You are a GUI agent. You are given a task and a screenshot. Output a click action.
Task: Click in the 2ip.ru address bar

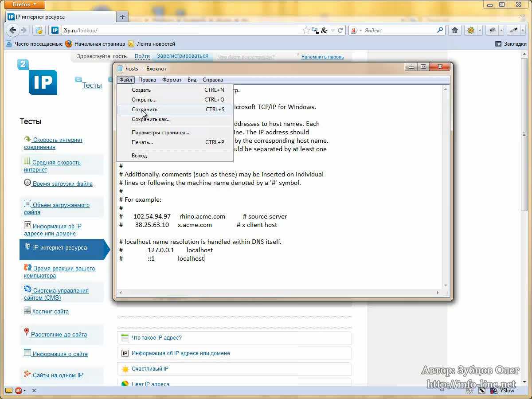[177, 31]
